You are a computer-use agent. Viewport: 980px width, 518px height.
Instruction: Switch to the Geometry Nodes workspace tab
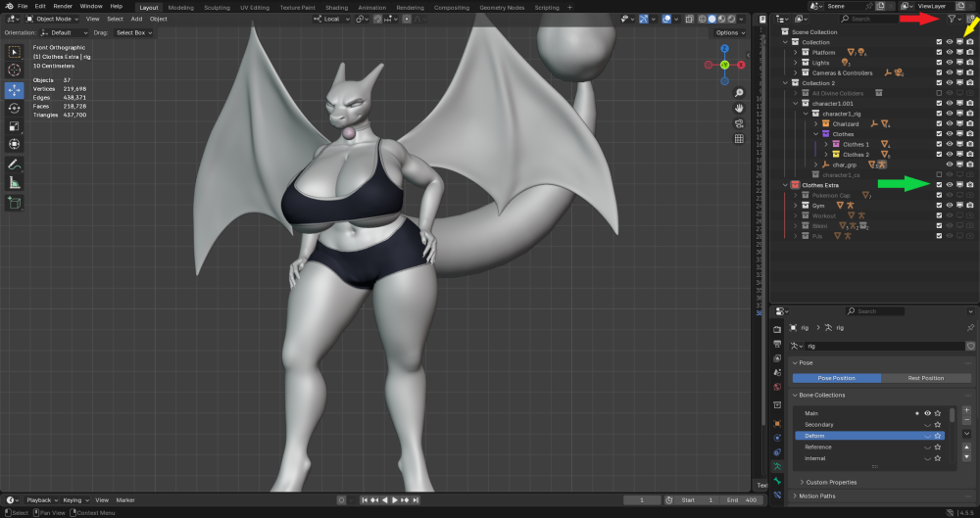[x=502, y=8]
